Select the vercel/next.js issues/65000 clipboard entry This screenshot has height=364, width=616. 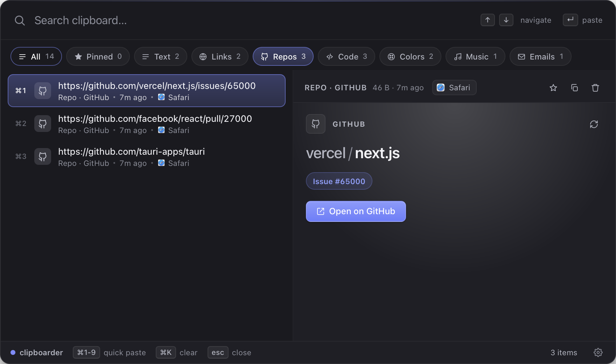[147, 91]
